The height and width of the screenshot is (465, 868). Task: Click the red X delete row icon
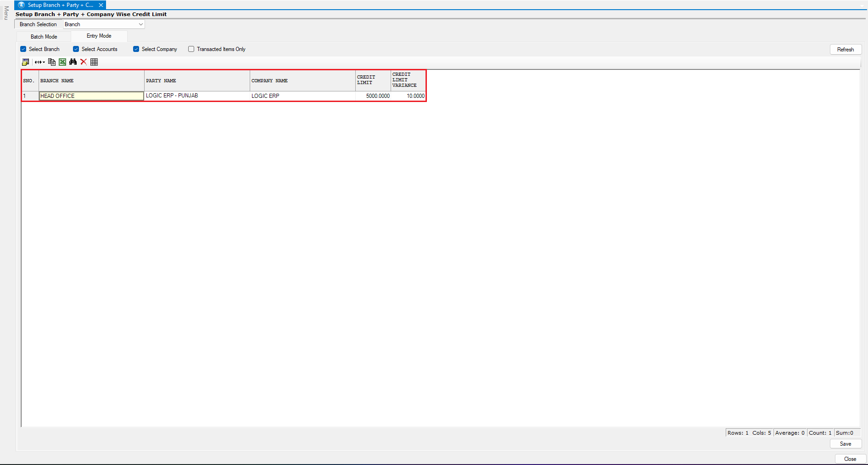pyautogui.click(x=84, y=62)
